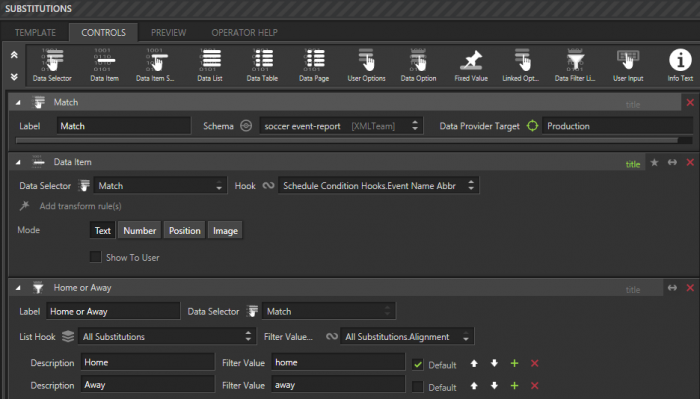Open the List Hook All Substitutions dropdown
Image resolution: width=700 pixels, height=399 pixels.
click(167, 337)
